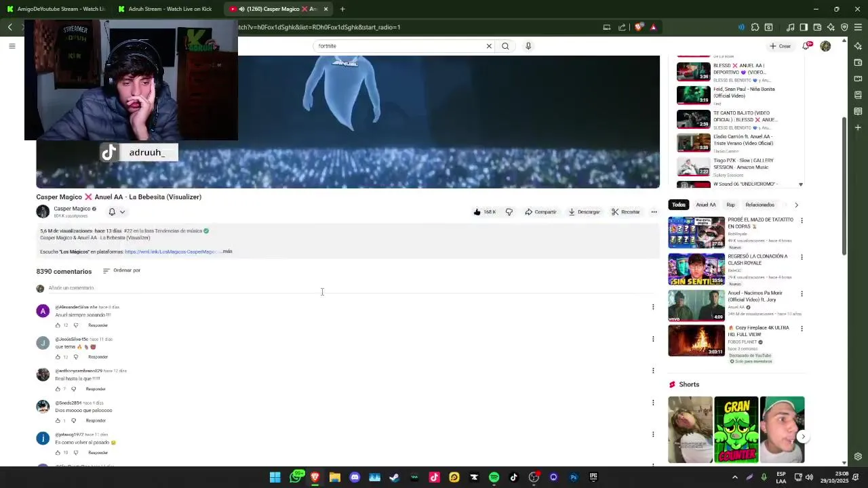Open the Compartir share option
This screenshot has width=868, height=488.
(540, 212)
